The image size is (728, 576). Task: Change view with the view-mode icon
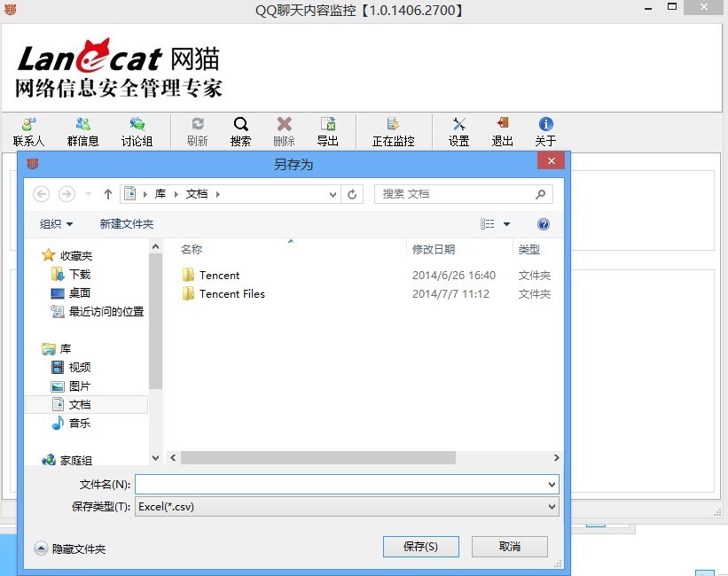[487, 224]
